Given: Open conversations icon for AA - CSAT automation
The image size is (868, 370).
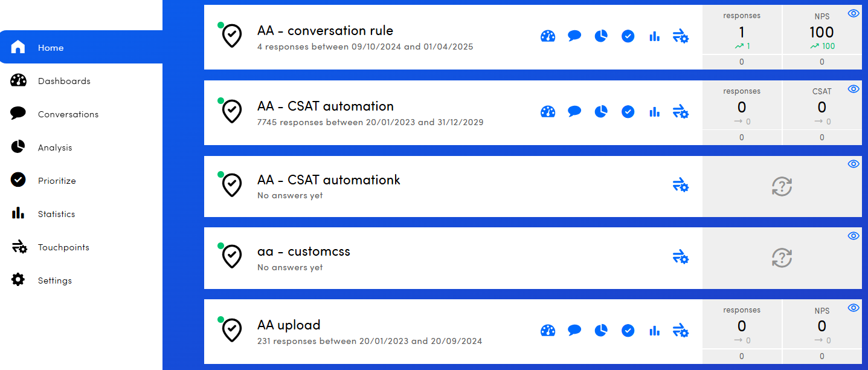Looking at the screenshot, I should coord(574,112).
